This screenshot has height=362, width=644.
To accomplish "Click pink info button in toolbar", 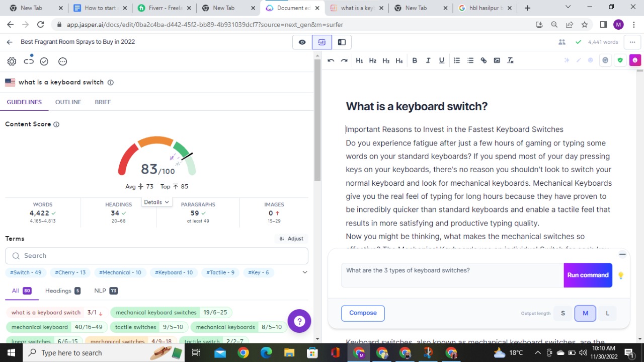I will coord(635,60).
